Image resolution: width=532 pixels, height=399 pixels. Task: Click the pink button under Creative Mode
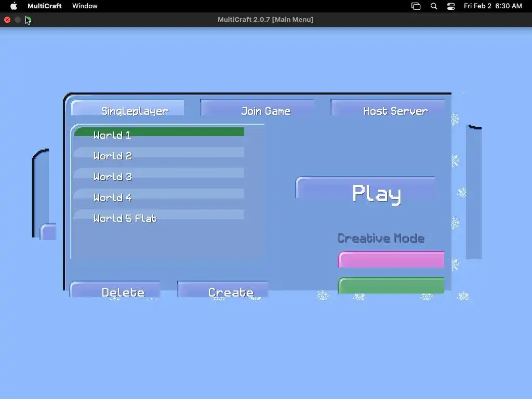point(391,260)
